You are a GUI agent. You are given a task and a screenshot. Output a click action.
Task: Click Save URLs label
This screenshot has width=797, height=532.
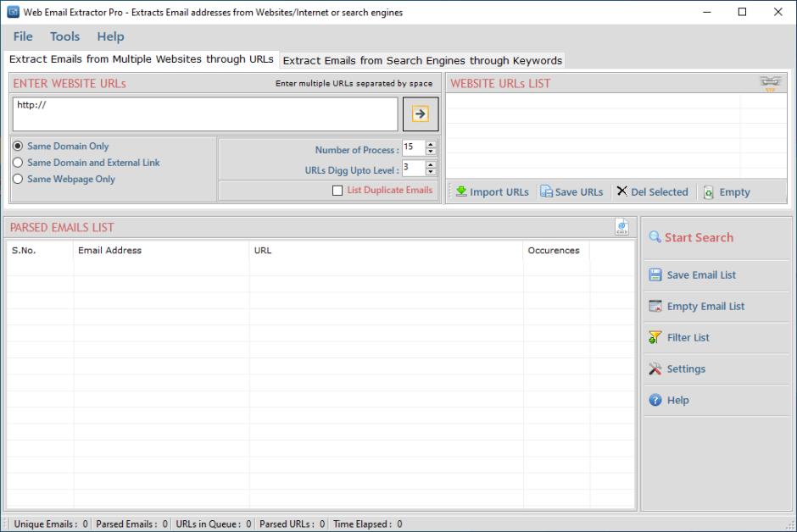tap(579, 192)
